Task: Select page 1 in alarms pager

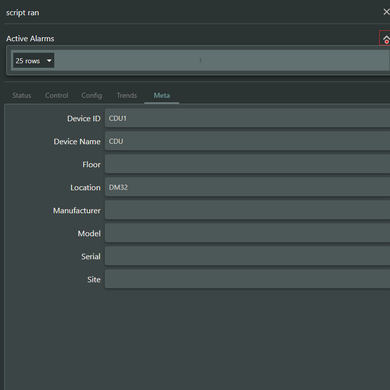Action: pyautogui.click(x=200, y=61)
